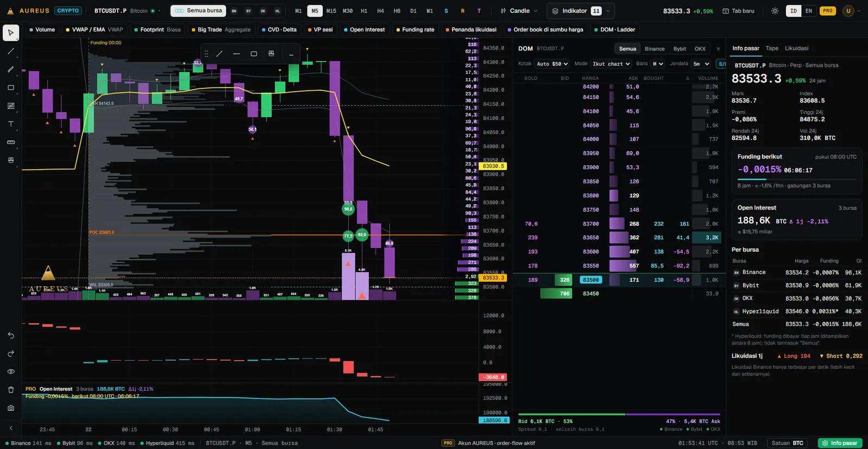Viewport: 868px width, 449px height.
Task: Select the ruler measure tool
Action: [11, 142]
